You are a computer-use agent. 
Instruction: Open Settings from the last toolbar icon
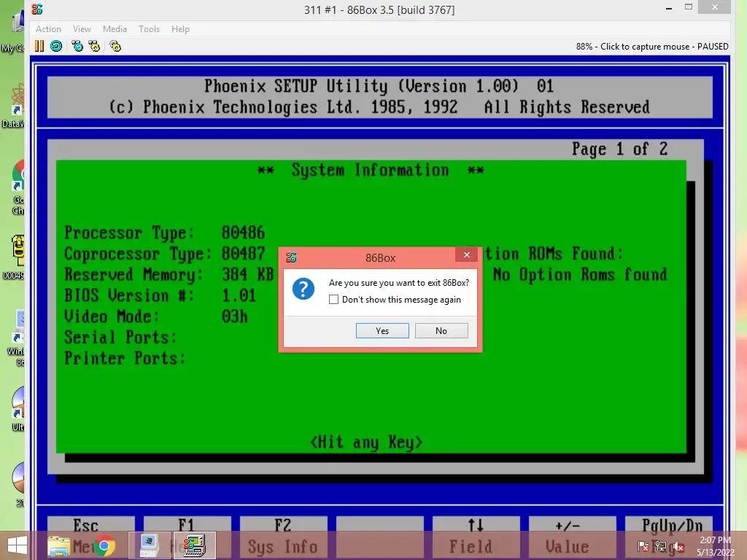click(x=115, y=46)
